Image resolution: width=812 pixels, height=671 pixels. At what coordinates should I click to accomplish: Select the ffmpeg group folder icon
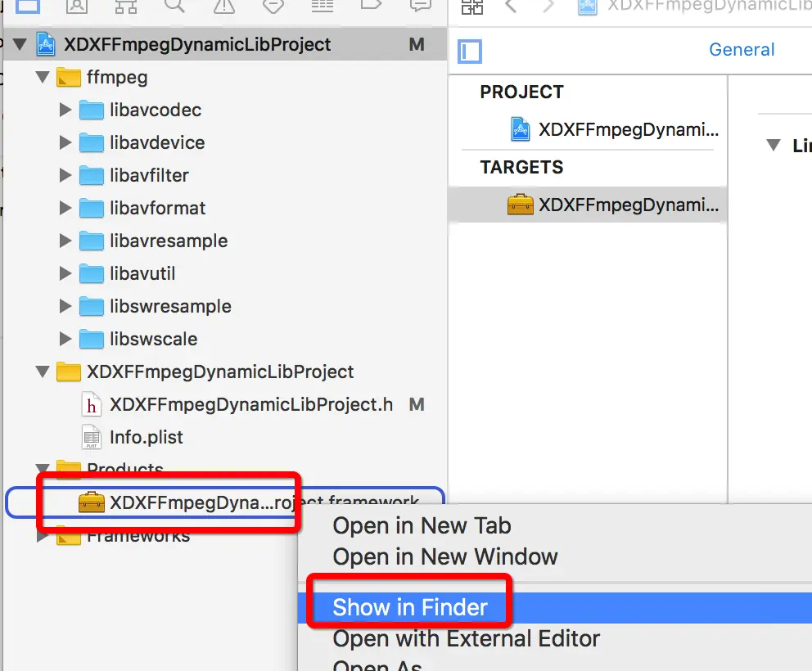(69, 78)
